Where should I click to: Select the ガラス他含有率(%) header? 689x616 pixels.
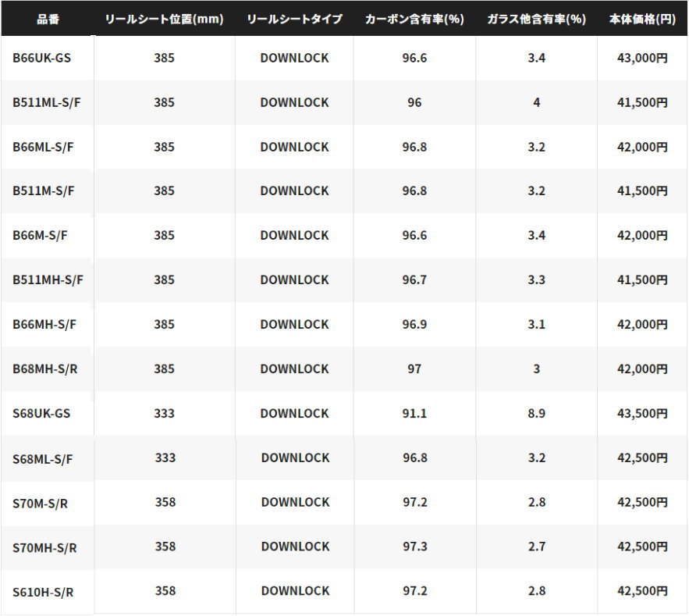(537, 20)
